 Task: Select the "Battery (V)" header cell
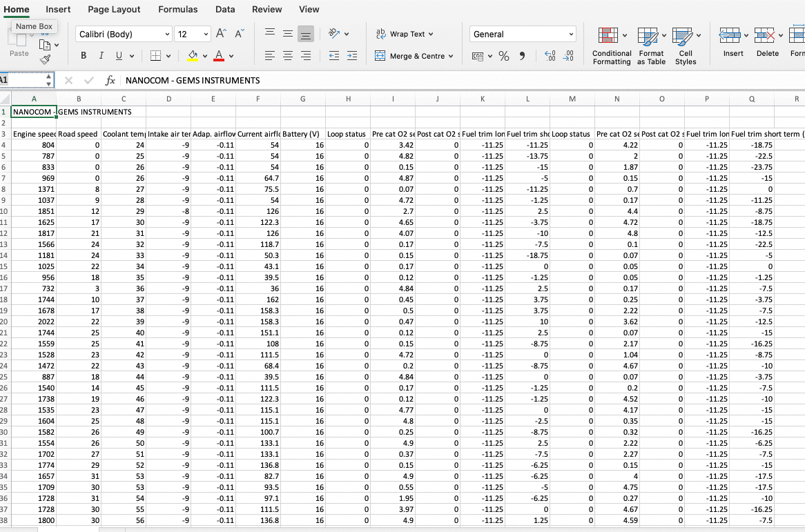[x=303, y=134]
